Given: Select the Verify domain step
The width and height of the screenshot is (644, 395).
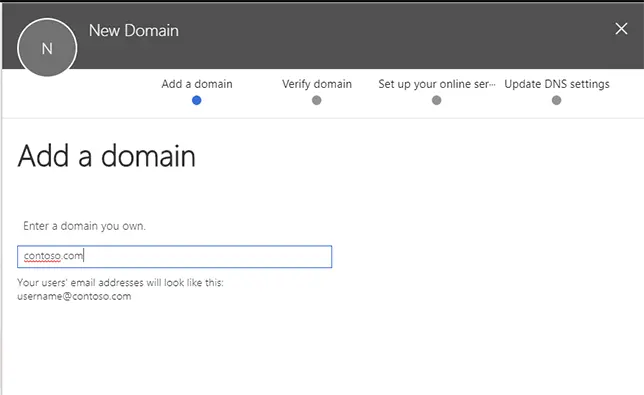Looking at the screenshot, I should click(317, 84).
